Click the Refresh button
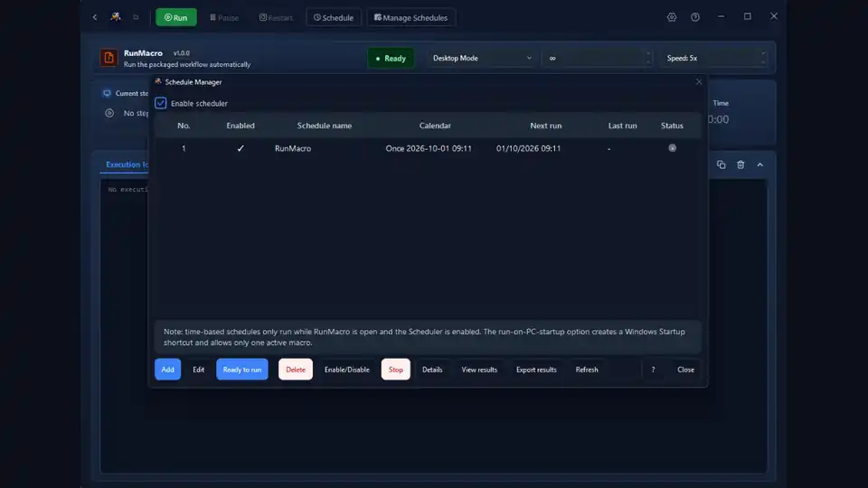Screen dimensions: 868x488 587,370
